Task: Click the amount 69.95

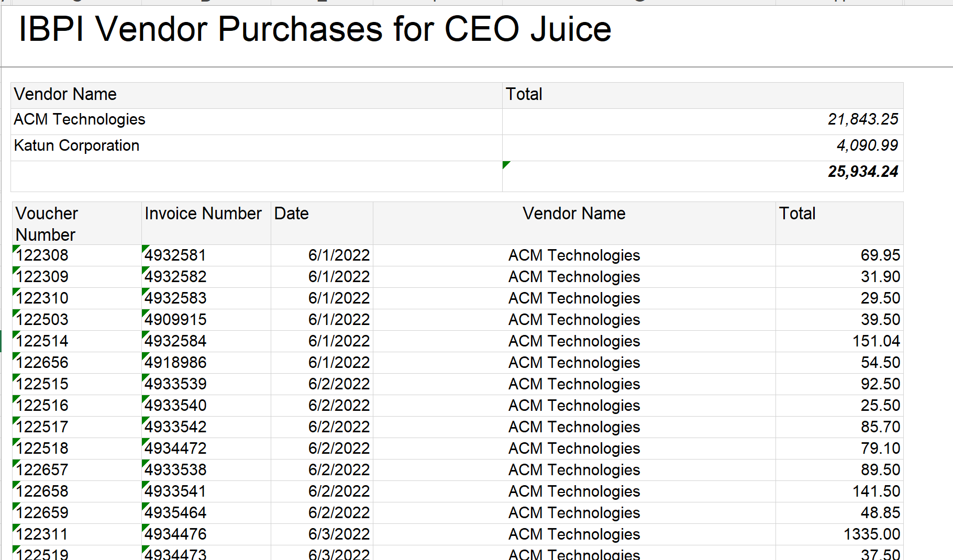Action: click(x=880, y=255)
